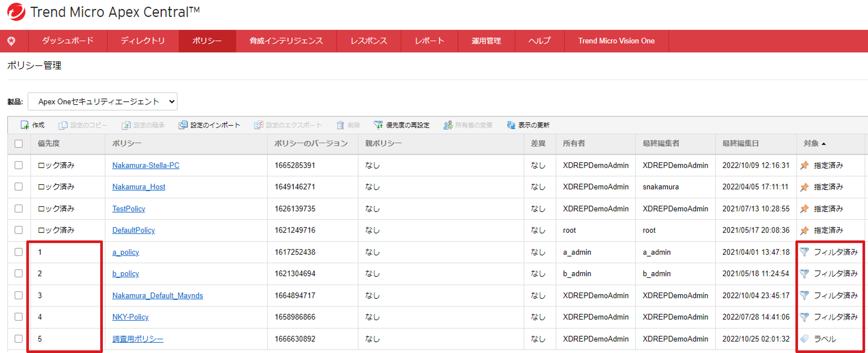Click the 表示の更新 refresh icon
868x353 pixels.
pyautogui.click(x=511, y=125)
